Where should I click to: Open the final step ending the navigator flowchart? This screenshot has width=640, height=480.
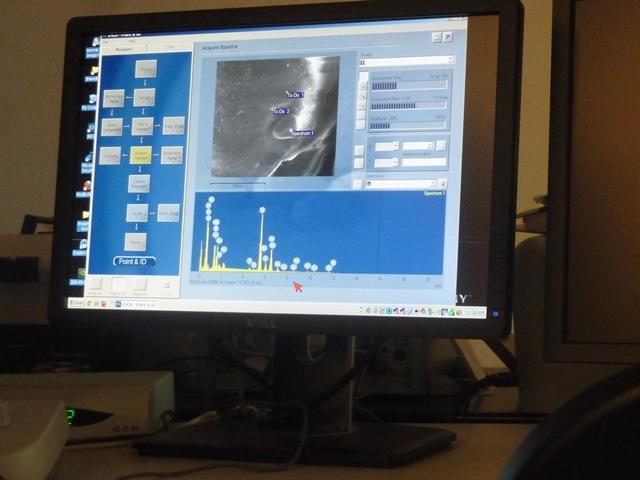pyautogui.click(x=136, y=242)
